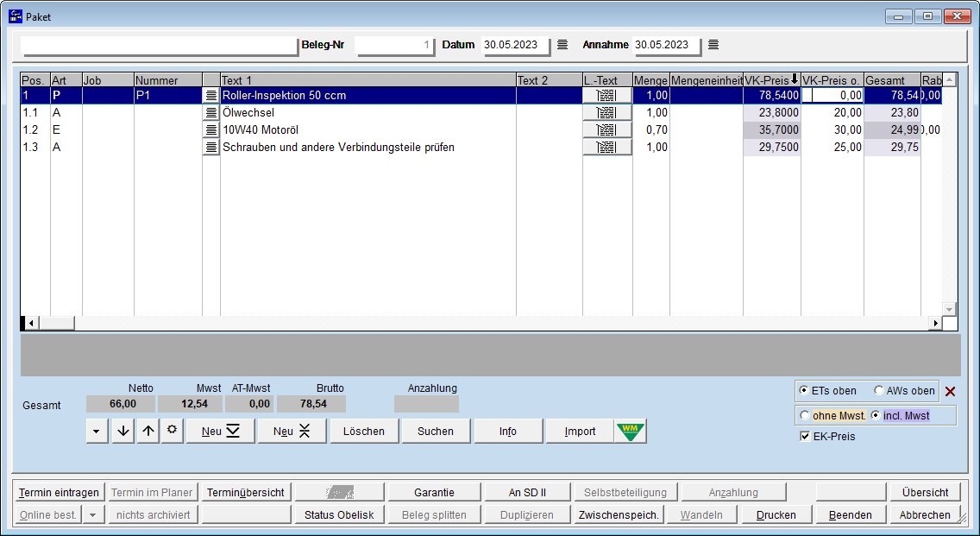Screen dimensions: 980x536
Task: Open the Datum calendar picker icon
Action: pyautogui.click(x=562, y=44)
